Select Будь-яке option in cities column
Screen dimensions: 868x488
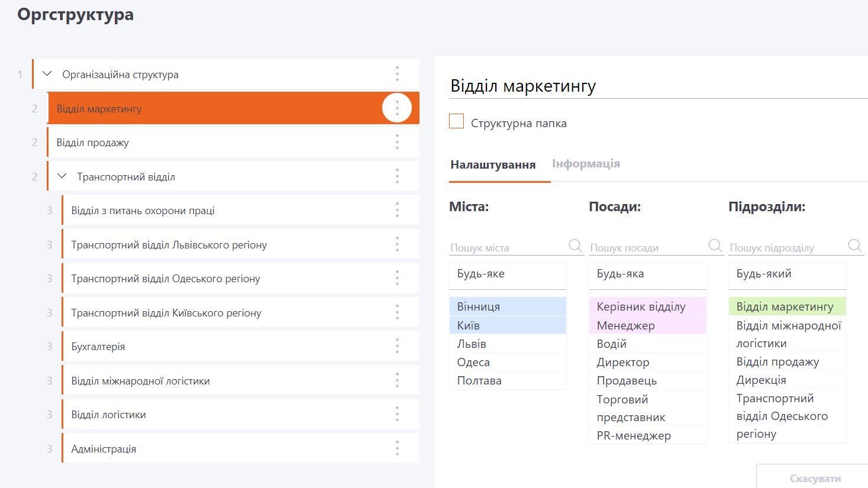coord(508,274)
